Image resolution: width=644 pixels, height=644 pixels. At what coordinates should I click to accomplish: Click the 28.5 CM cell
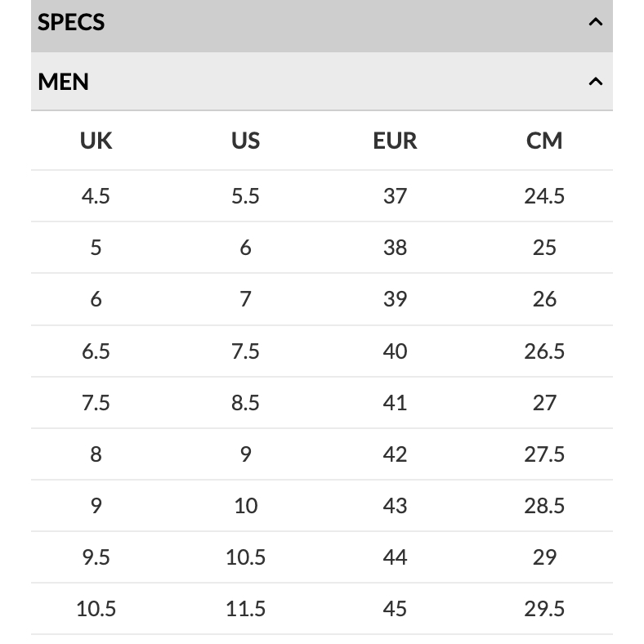coord(544,506)
